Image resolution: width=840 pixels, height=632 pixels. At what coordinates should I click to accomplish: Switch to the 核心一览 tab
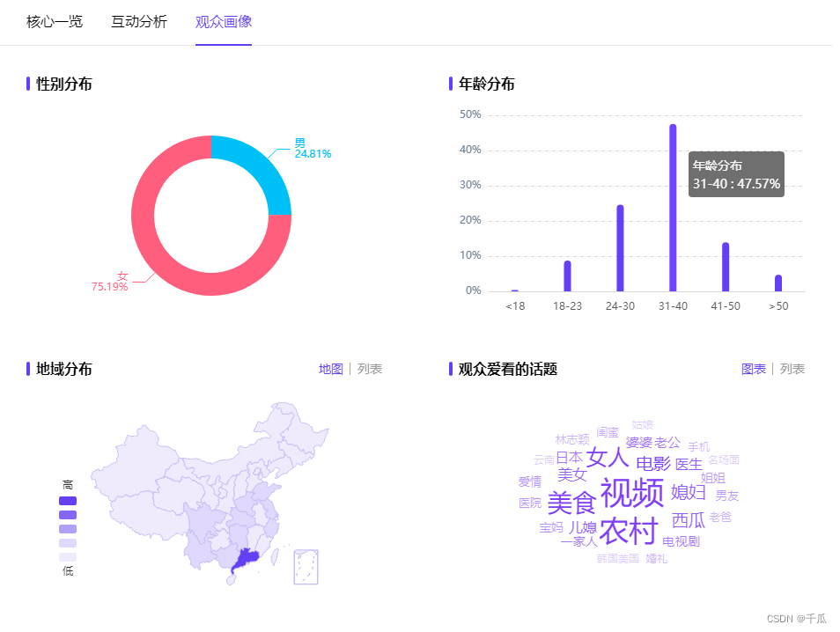[x=55, y=22]
